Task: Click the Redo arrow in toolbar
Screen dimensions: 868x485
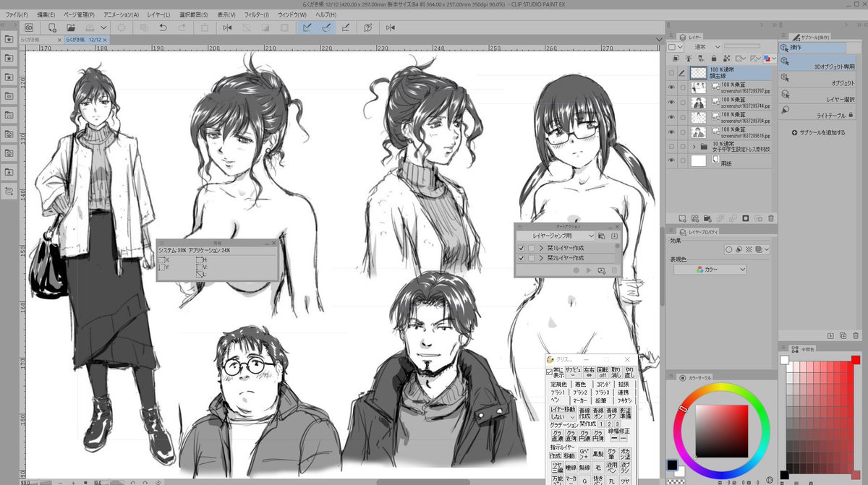Action: [182, 27]
